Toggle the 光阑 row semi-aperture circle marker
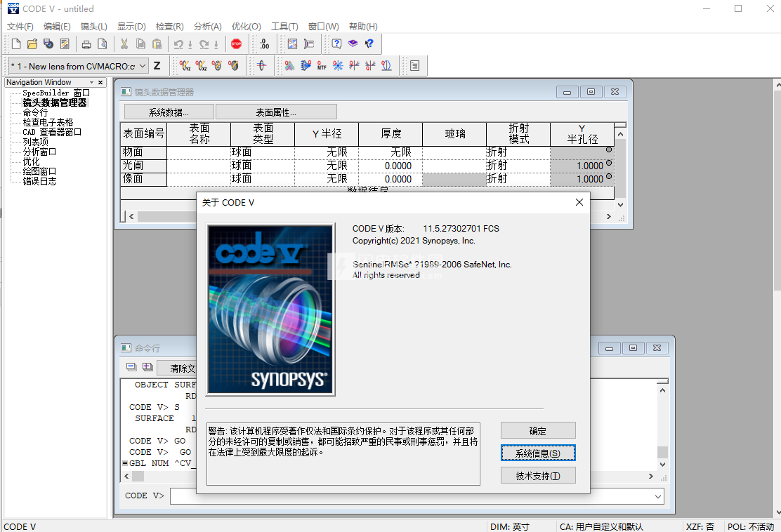Screen dimensions: 781x532 coord(609,163)
